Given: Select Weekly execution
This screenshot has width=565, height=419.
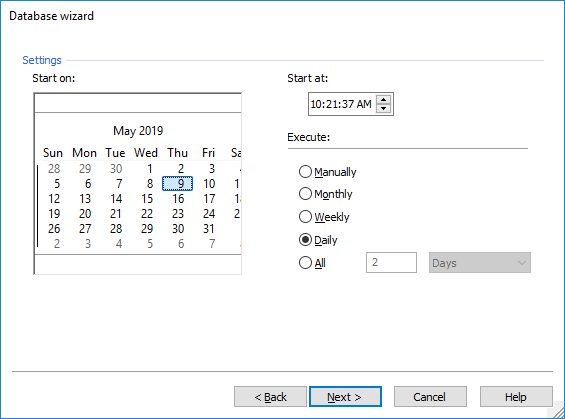Looking at the screenshot, I should pyautogui.click(x=324, y=217).
